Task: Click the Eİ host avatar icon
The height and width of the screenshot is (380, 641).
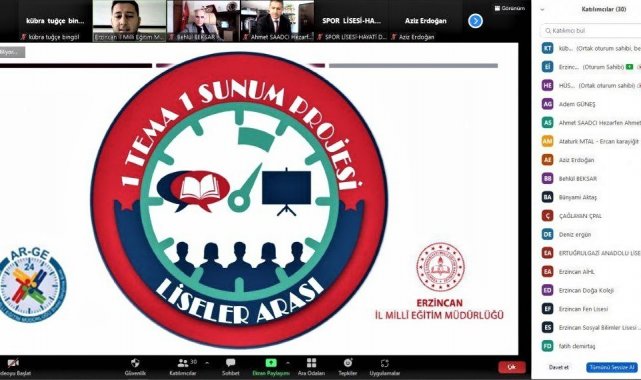Action: pos(547,67)
